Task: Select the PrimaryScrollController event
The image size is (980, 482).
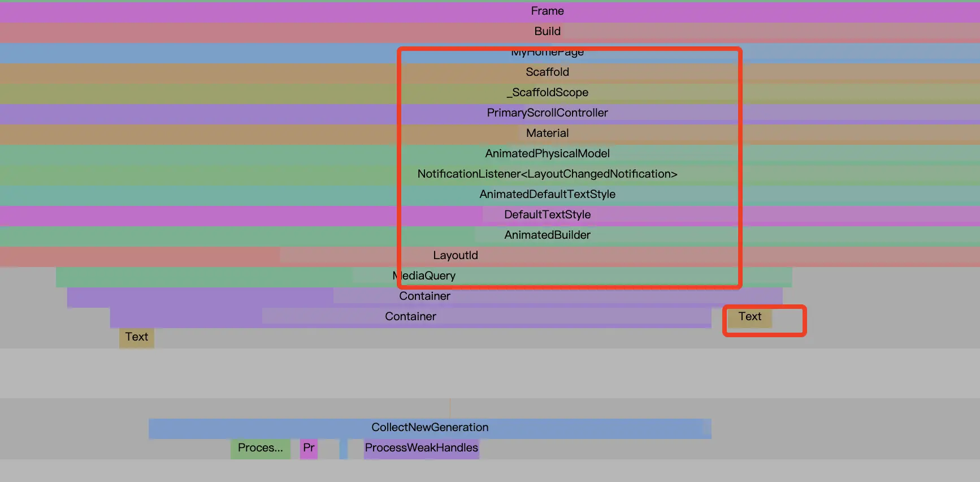Action: [490, 114]
